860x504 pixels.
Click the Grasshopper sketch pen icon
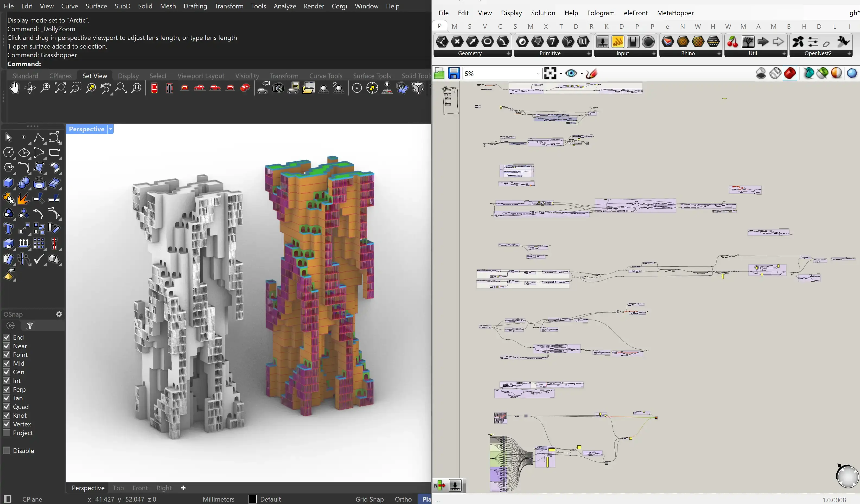click(x=591, y=73)
